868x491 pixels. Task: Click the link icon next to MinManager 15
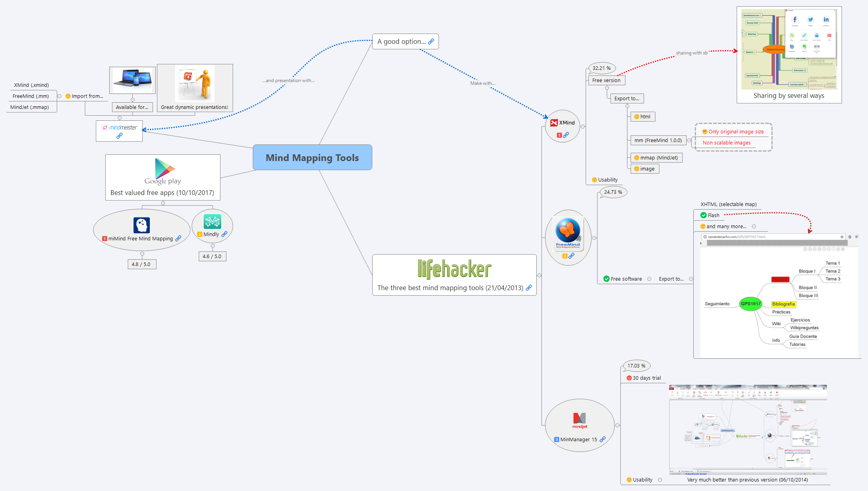(603, 439)
